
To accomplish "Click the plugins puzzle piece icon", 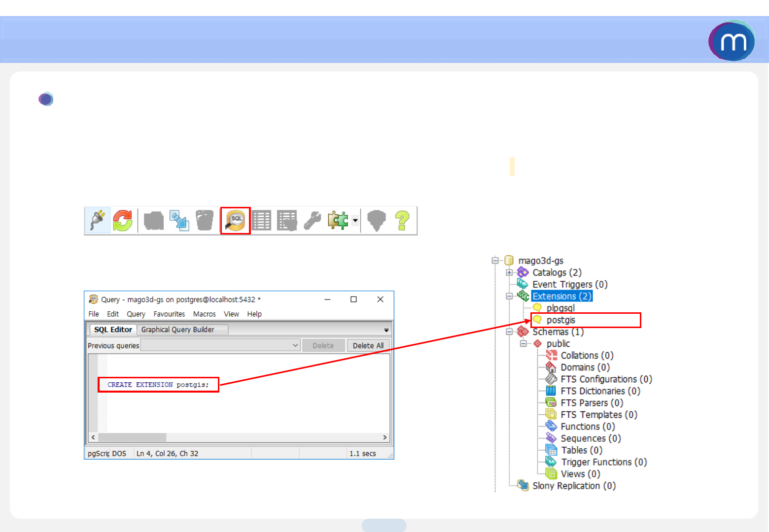I will (338, 220).
